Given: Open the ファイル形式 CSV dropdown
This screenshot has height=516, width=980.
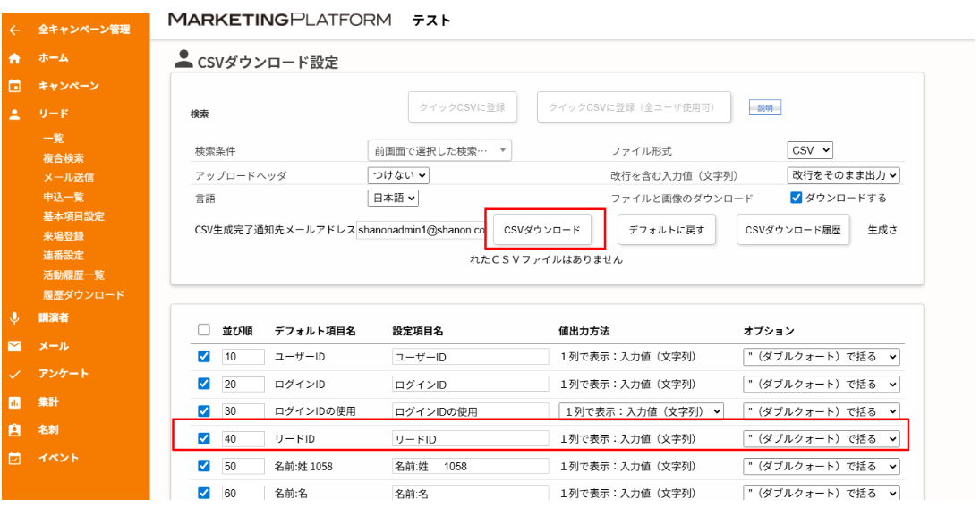Looking at the screenshot, I should [x=810, y=150].
